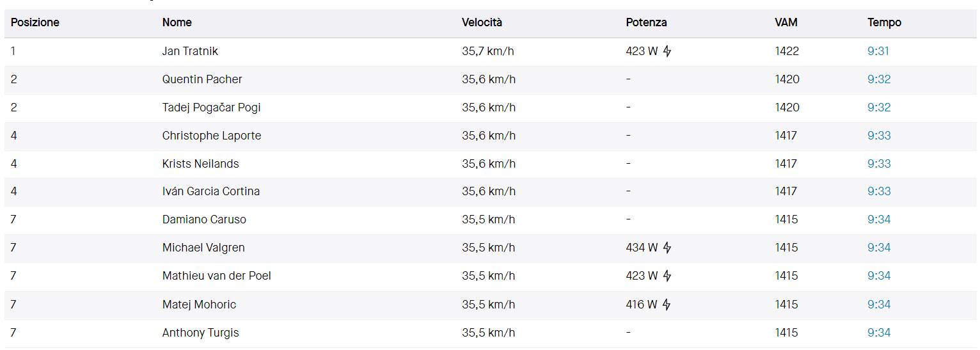Open Krists Neilands' 9:33 time link
Viewport: 980px width, 350px height.
tap(879, 164)
